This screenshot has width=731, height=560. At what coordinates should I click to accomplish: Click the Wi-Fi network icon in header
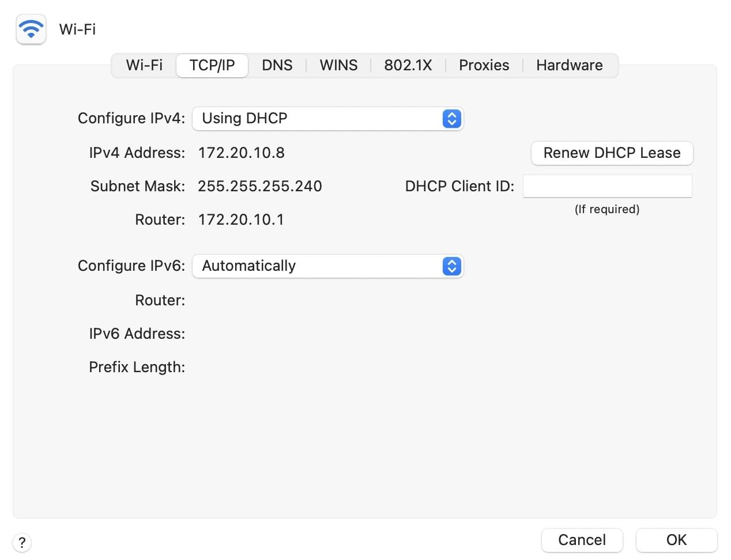coord(31,29)
